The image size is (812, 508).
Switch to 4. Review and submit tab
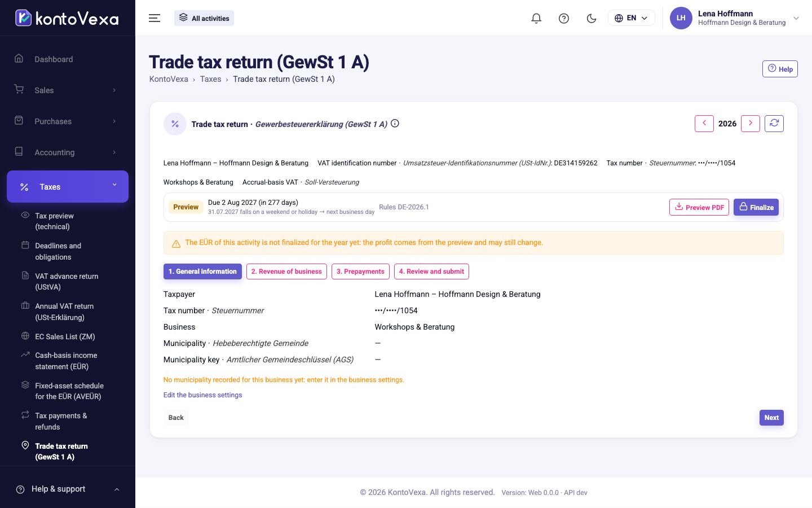[431, 271]
